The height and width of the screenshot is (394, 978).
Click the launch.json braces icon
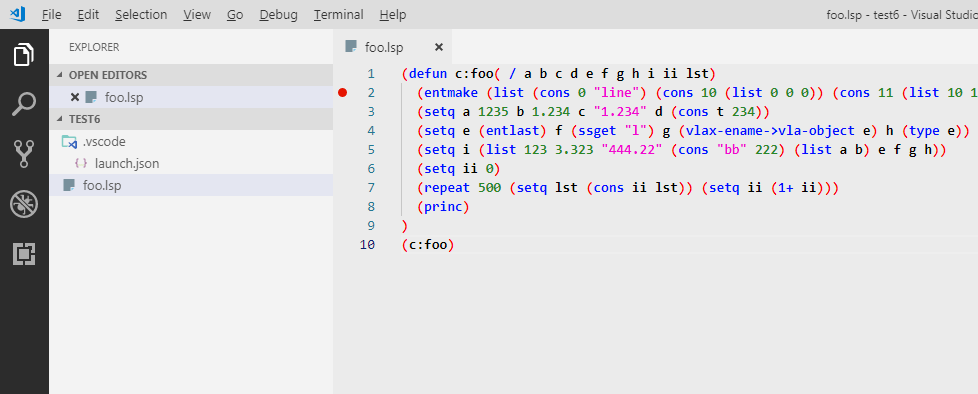tap(80, 163)
